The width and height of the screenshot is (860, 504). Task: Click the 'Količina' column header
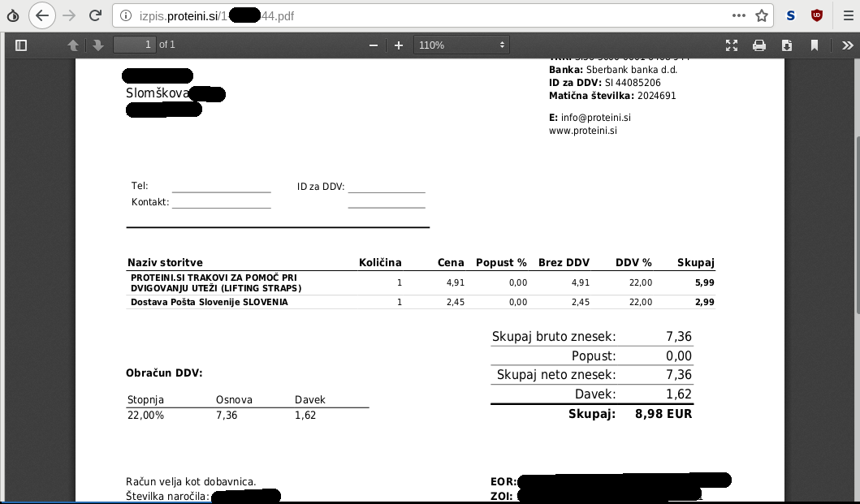tap(380, 262)
